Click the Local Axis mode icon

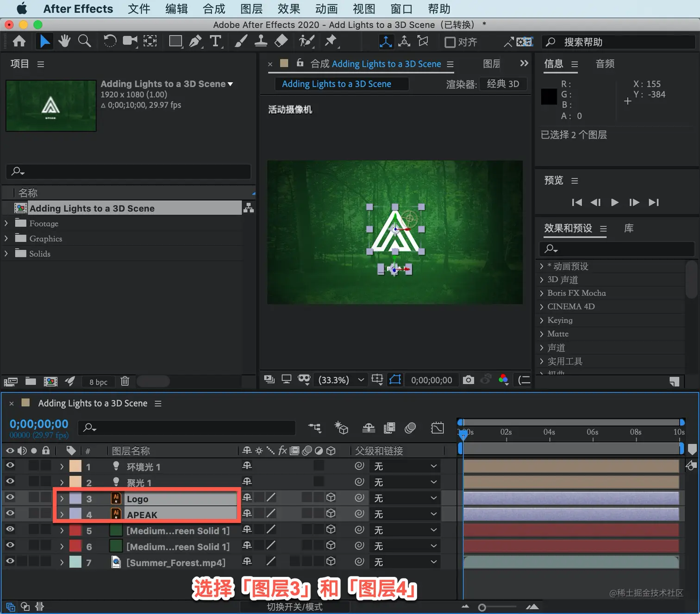pyautogui.click(x=386, y=42)
